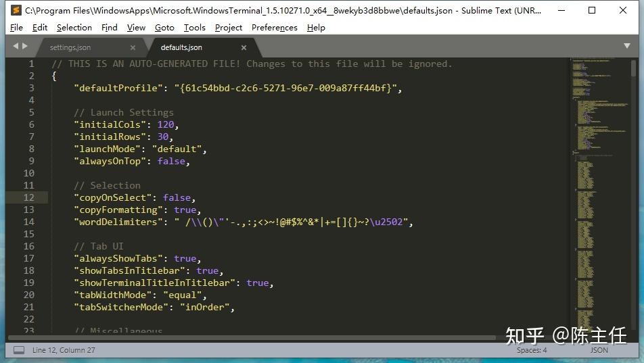
Task: Click line number 3 in gutter
Action: point(32,88)
